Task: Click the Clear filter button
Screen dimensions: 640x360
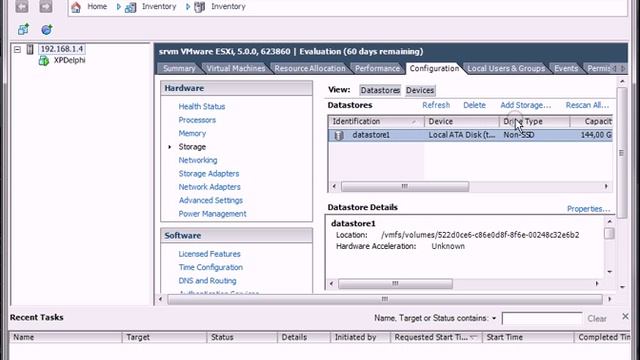Action: point(597,318)
